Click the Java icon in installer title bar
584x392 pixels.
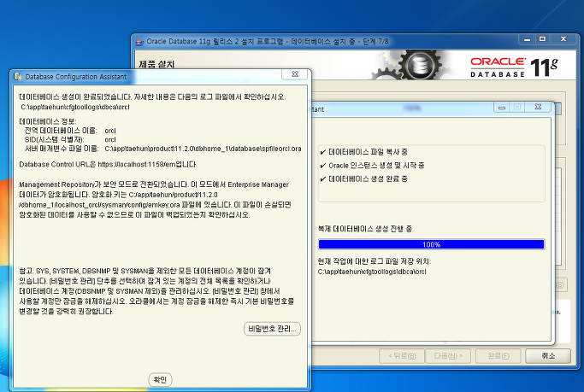click(x=139, y=41)
